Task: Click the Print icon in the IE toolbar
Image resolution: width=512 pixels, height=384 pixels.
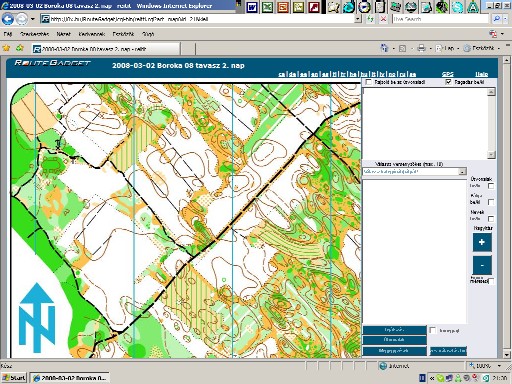Action: tap(421, 48)
